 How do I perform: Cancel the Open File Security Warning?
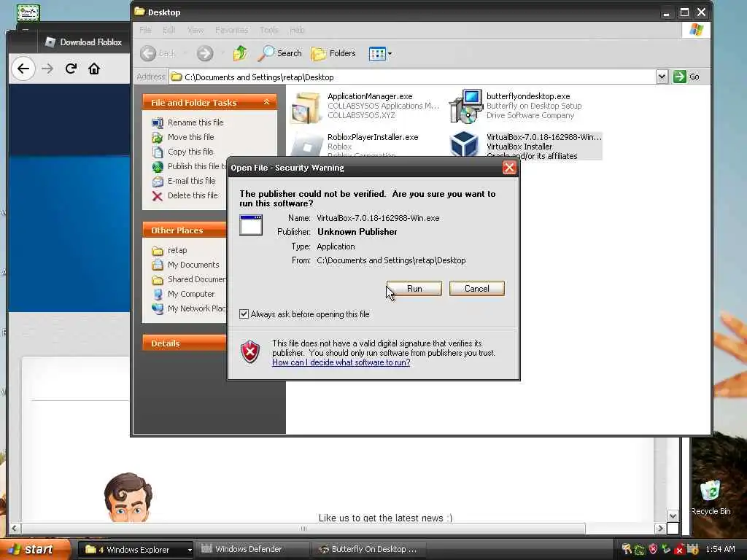pos(476,289)
